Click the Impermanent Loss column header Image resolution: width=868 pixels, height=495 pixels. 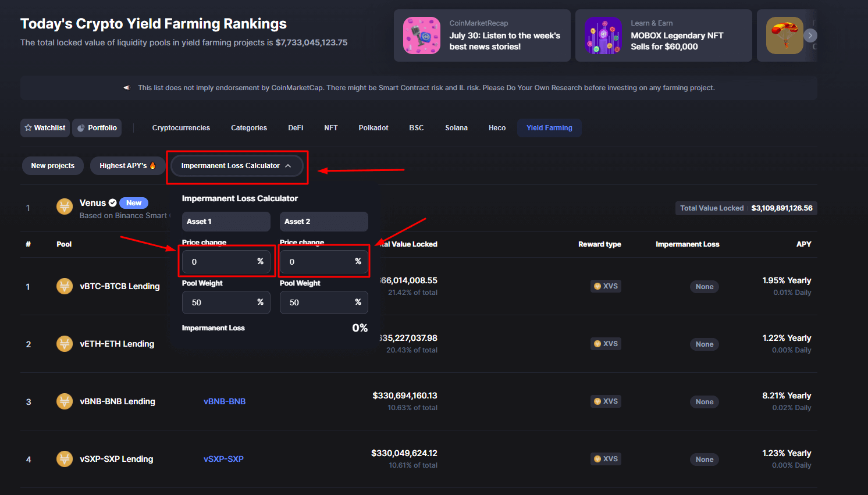(688, 244)
